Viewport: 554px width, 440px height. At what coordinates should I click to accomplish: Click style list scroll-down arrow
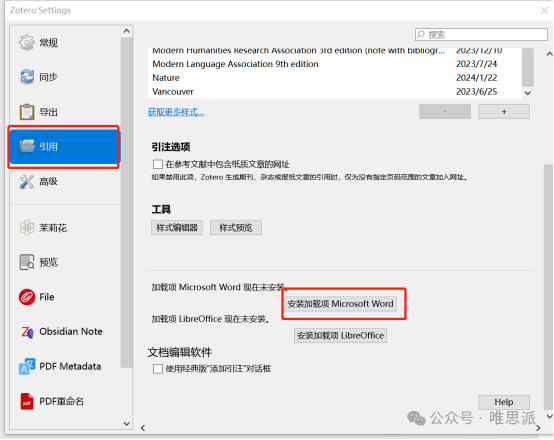point(528,93)
